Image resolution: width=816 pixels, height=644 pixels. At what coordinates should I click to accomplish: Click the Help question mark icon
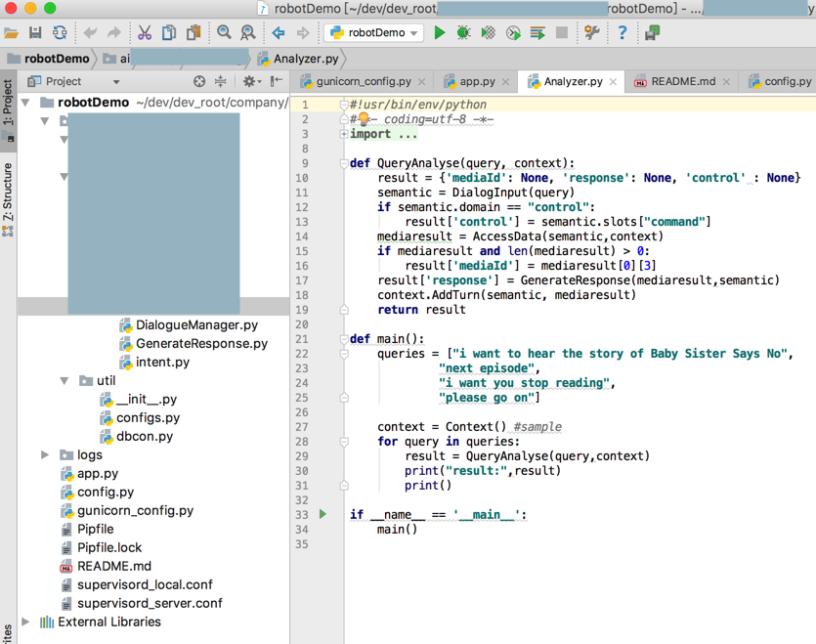pyautogui.click(x=623, y=32)
